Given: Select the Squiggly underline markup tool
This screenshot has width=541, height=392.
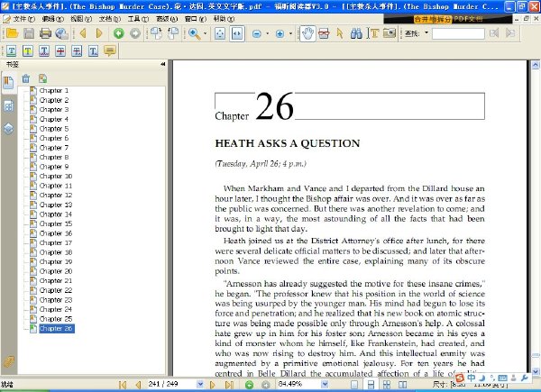Looking at the screenshot, I should coord(44,51).
